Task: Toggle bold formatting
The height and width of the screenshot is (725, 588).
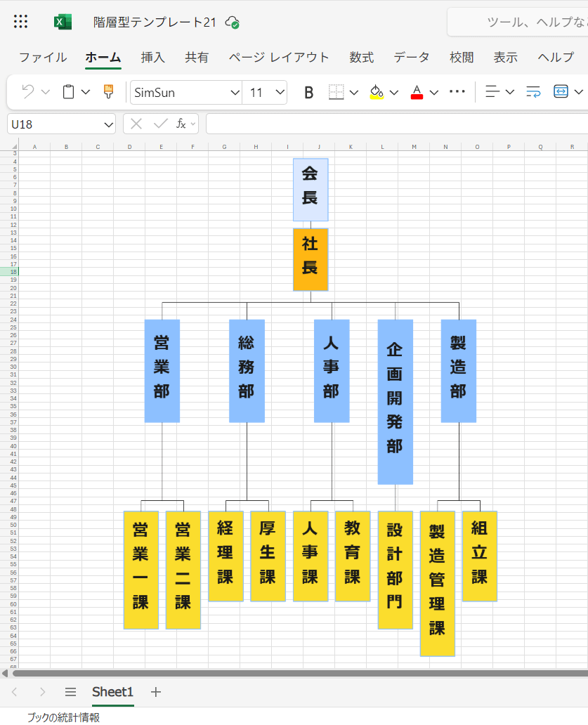Action: [x=309, y=93]
